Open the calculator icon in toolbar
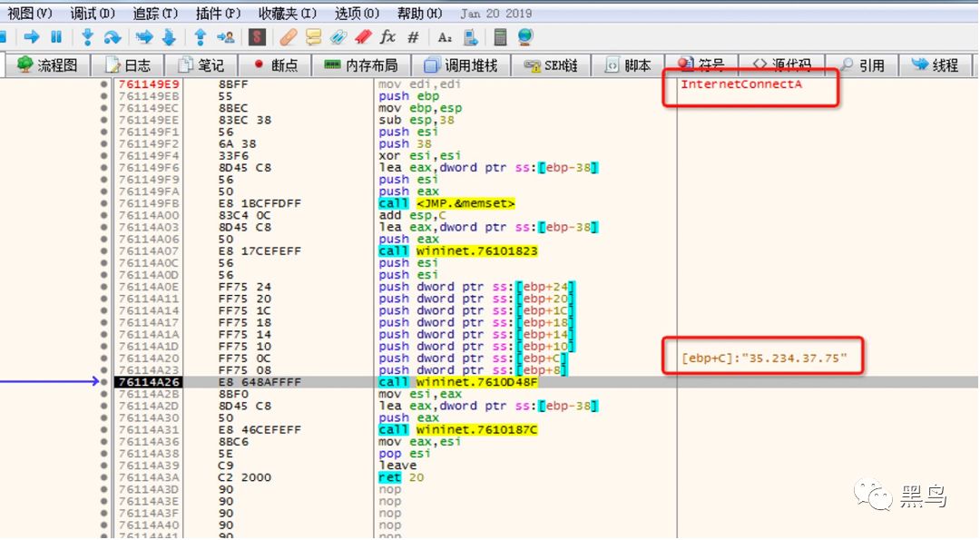This screenshot has width=980, height=540. point(500,37)
